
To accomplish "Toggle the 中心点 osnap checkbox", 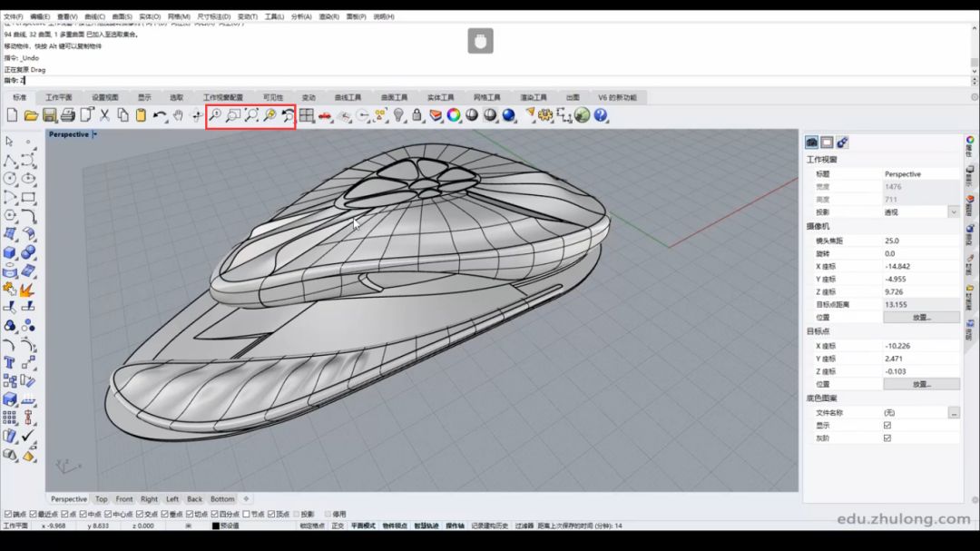I will pyautogui.click(x=108, y=514).
